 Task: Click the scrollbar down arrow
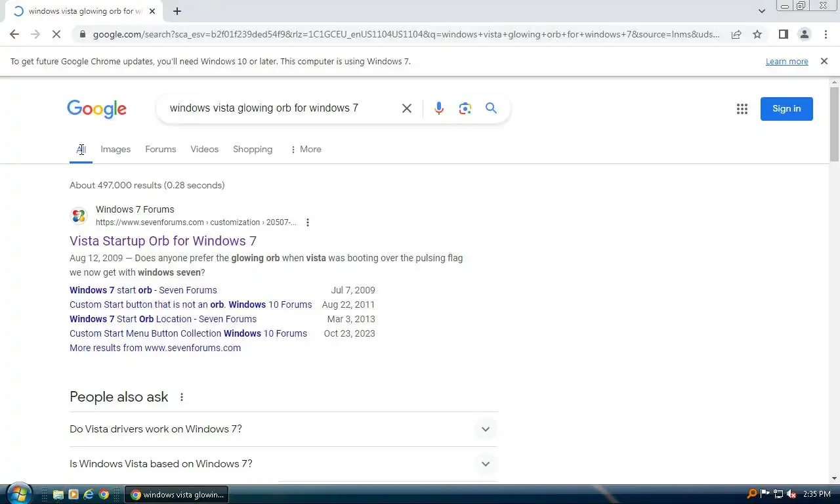(x=834, y=478)
